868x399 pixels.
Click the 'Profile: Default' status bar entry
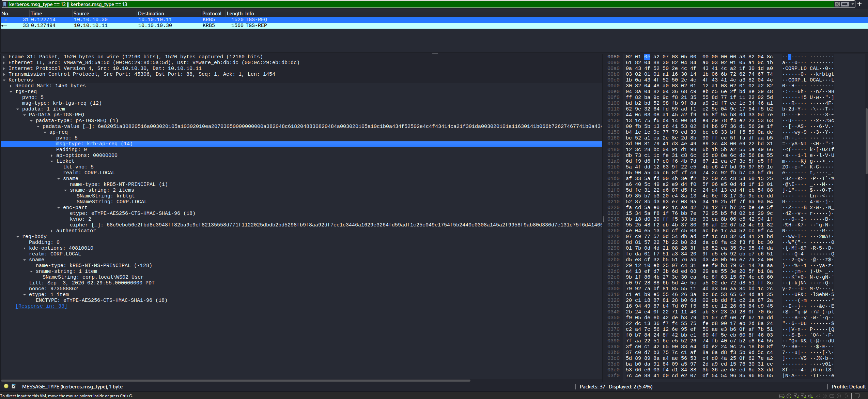tap(849, 387)
